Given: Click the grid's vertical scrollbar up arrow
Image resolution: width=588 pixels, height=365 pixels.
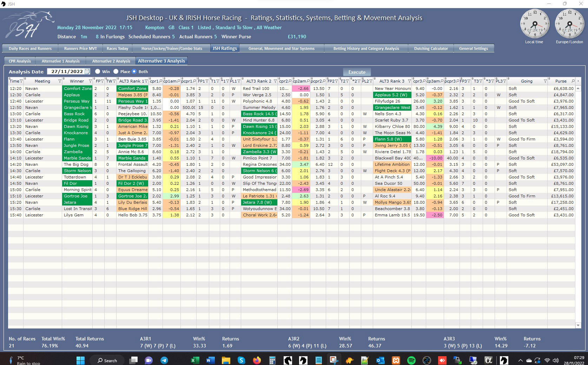Looking at the screenshot, I should (578, 89).
